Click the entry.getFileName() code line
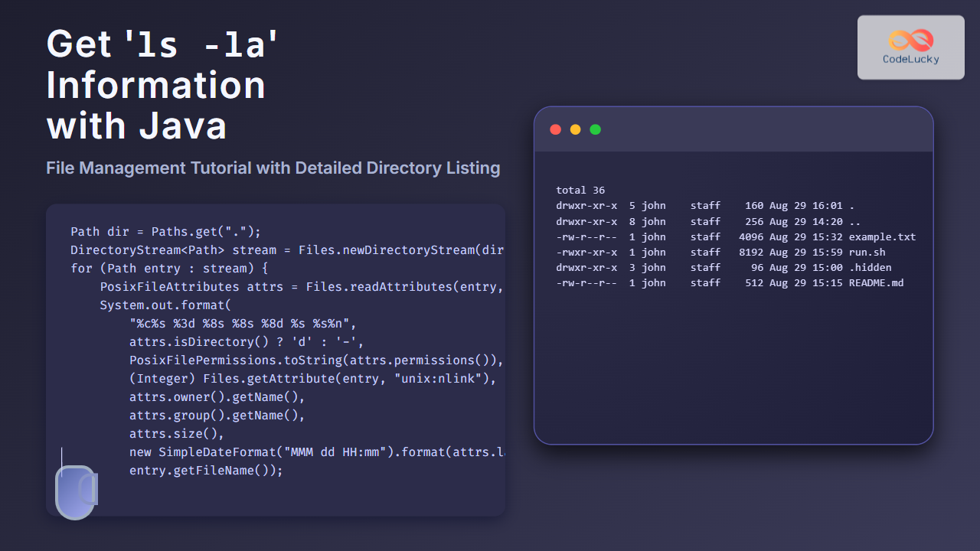Image resolution: width=980 pixels, height=551 pixels. [206, 471]
